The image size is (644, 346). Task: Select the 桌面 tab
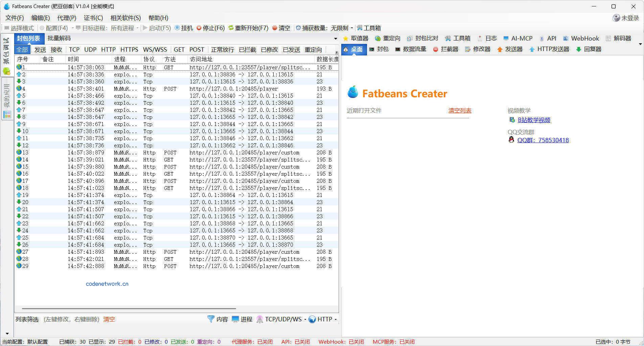pyautogui.click(x=354, y=49)
